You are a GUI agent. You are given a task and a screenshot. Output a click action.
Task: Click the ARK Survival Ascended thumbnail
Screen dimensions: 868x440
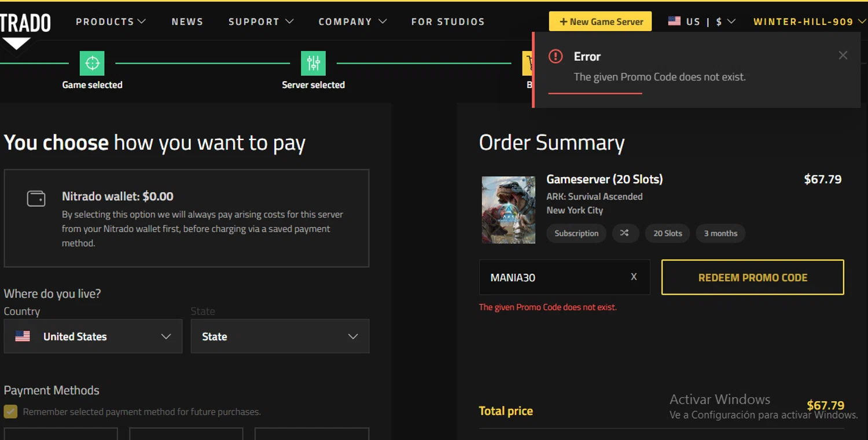(x=509, y=210)
